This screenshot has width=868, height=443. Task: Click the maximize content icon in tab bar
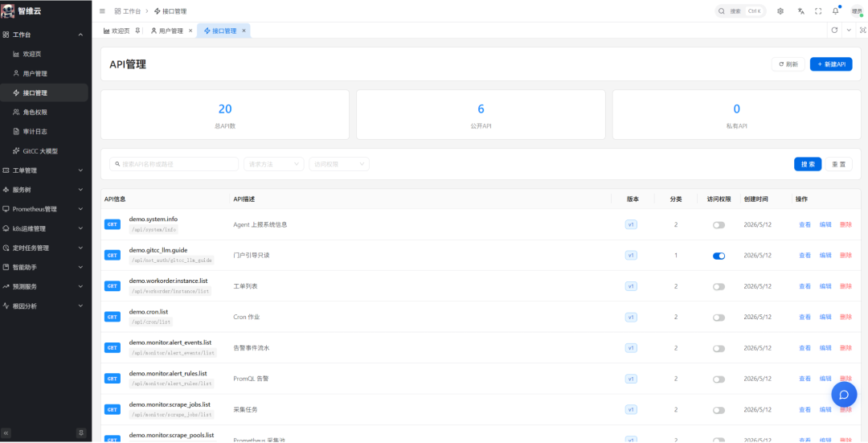coord(862,31)
